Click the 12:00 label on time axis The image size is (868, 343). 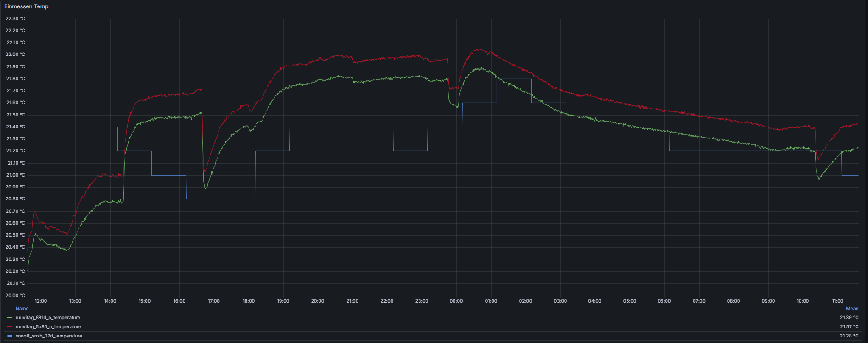pyautogui.click(x=41, y=301)
